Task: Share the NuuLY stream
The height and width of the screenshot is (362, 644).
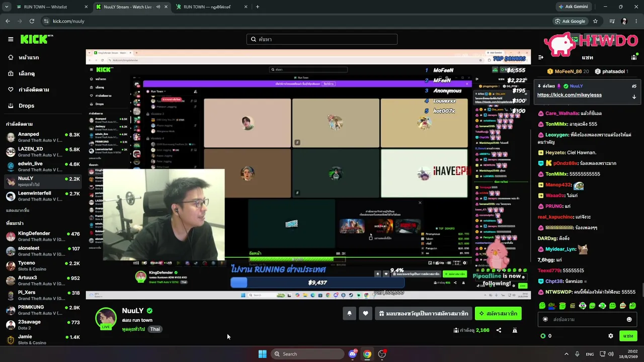Action: [x=499, y=330]
